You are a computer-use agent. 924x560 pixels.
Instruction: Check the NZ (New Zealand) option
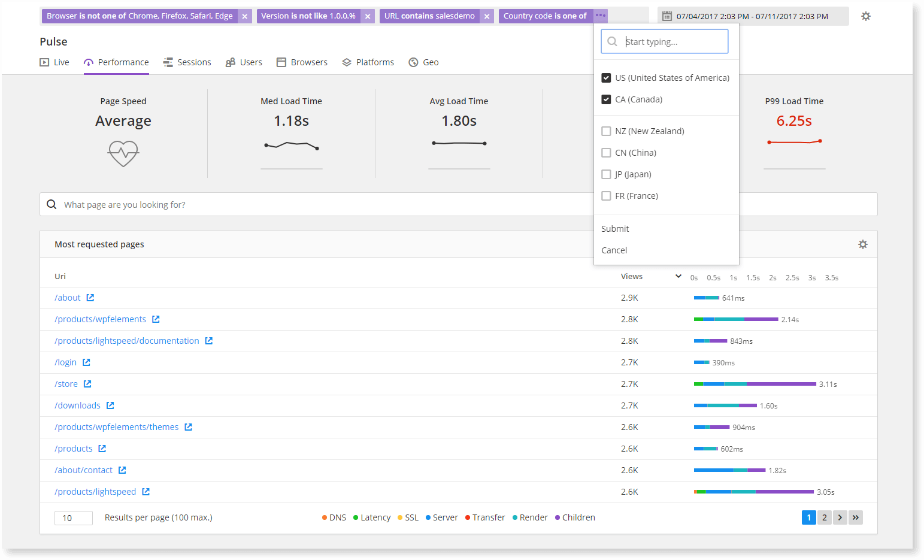click(606, 131)
